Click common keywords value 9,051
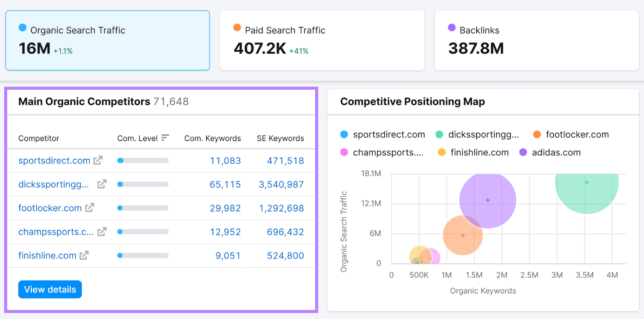 click(x=228, y=255)
